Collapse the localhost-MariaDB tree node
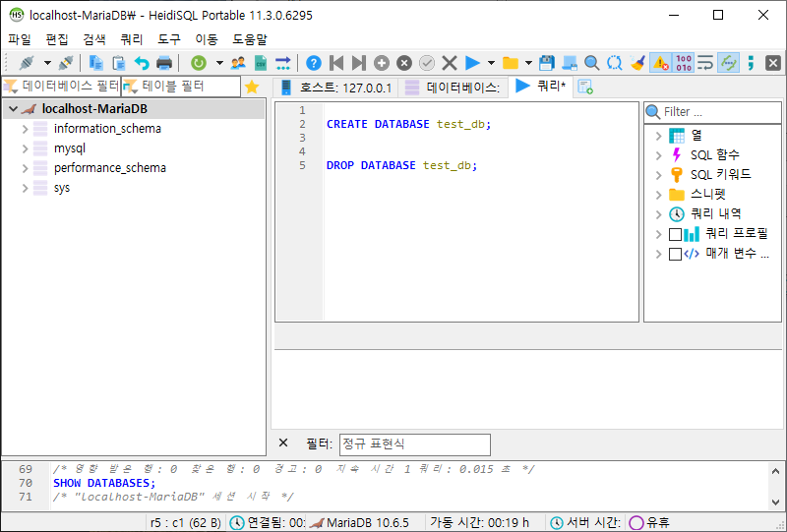 point(14,109)
